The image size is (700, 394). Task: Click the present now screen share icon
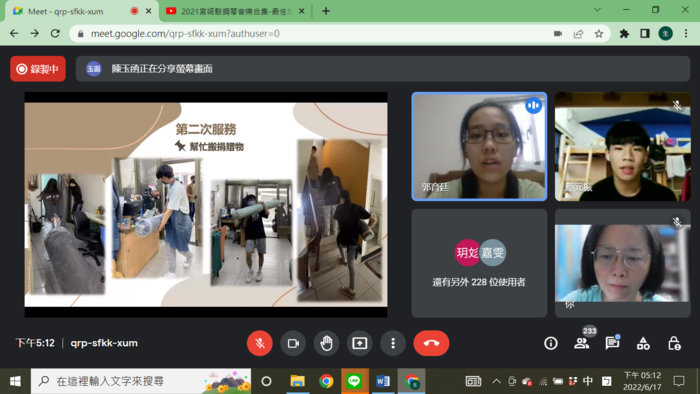click(x=359, y=343)
